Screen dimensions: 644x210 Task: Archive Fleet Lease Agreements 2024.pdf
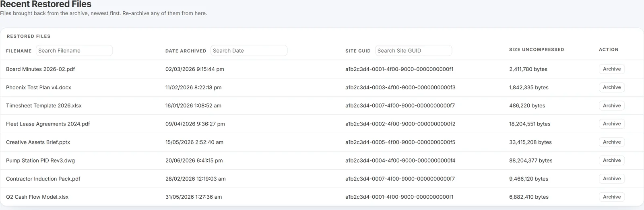point(612,124)
